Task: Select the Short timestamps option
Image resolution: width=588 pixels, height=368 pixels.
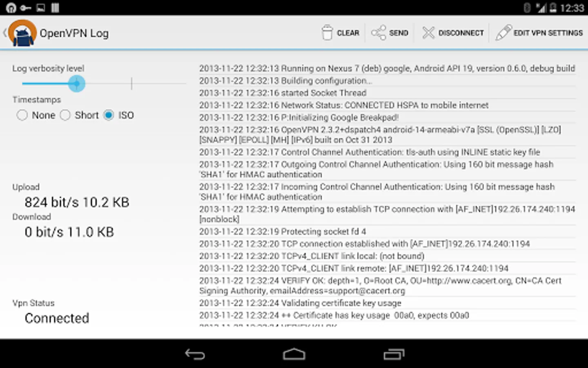Action: [79, 115]
